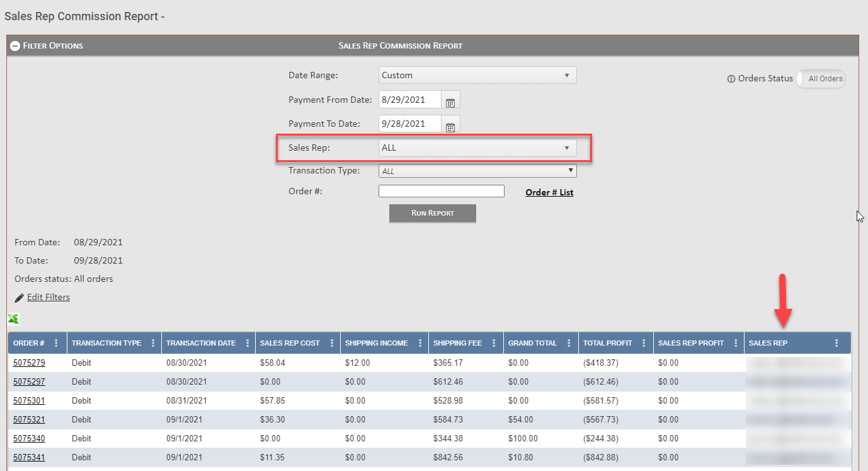
Task: Click inside the Order # input field
Action: 441,190
